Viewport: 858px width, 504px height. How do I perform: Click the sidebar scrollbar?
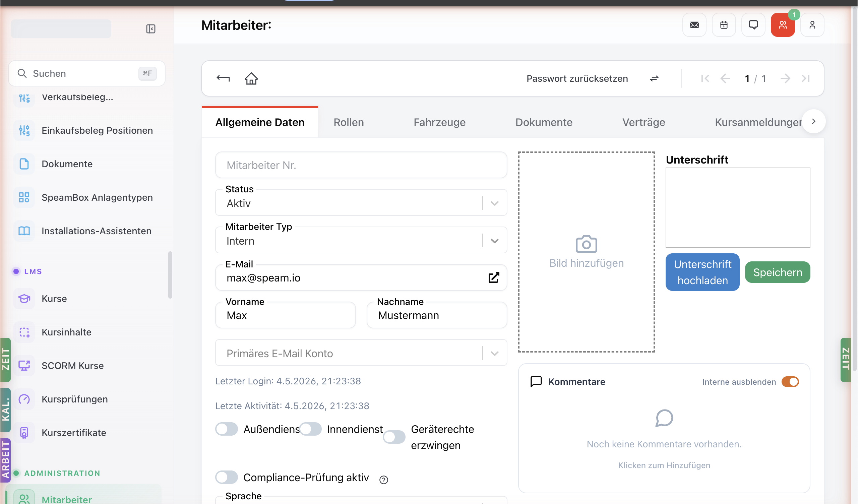point(170,275)
